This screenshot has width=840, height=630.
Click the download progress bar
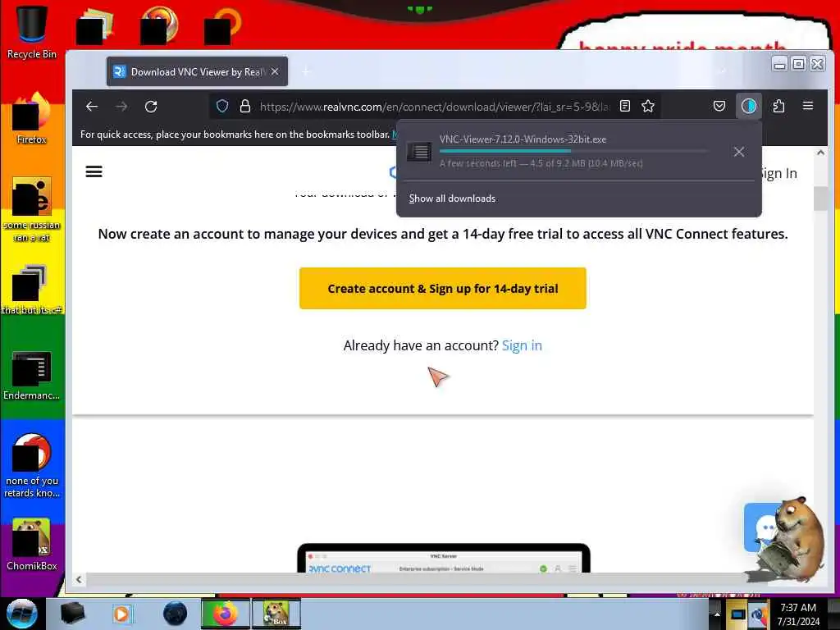click(573, 152)
